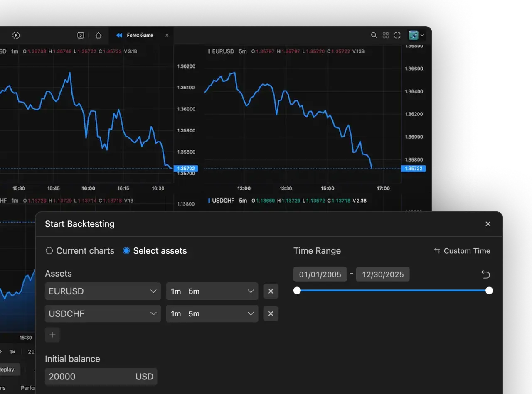Open the Performance panel at bottom left
This screenshot has height=394, width=532.
click(x=28, y=388)
